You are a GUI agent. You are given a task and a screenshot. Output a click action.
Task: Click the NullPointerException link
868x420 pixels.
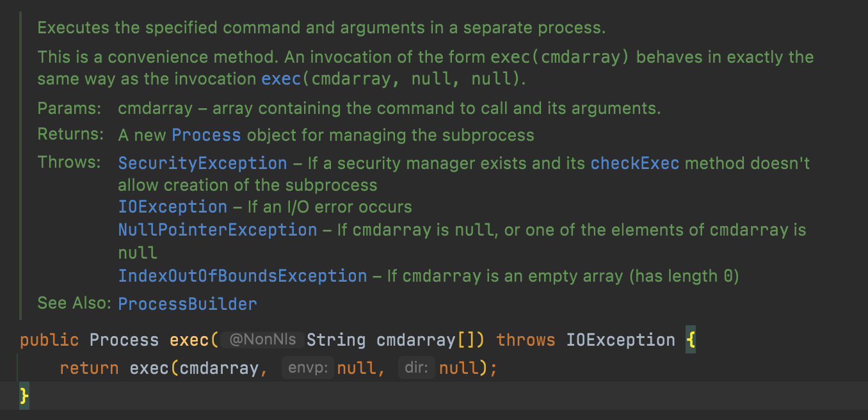[x=217, y=229]
